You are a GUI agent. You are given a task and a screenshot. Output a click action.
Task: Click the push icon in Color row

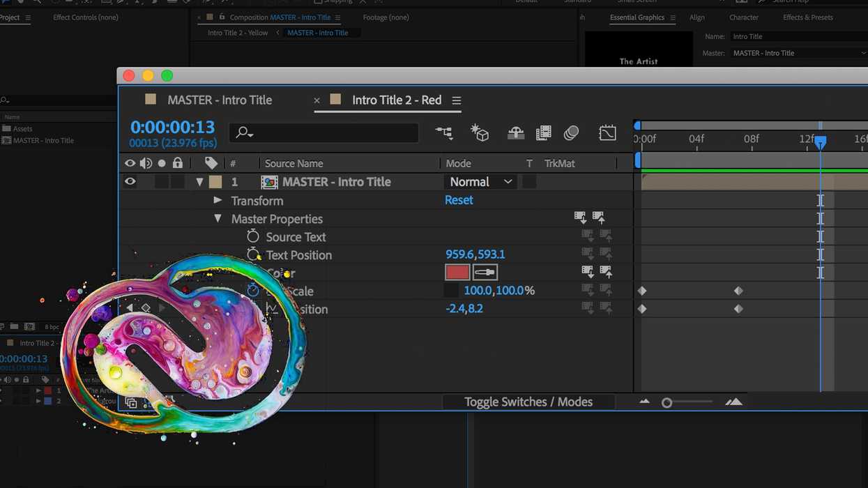(x=606, y=272)
